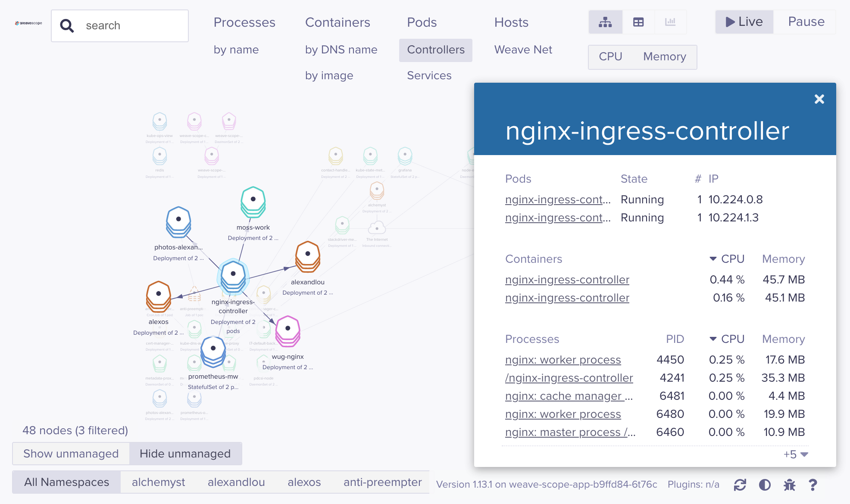Open pod link with IP 10.224.0.8
This screenshot has height=504, width=850.
pyautogui.click(x=558, y=199)
